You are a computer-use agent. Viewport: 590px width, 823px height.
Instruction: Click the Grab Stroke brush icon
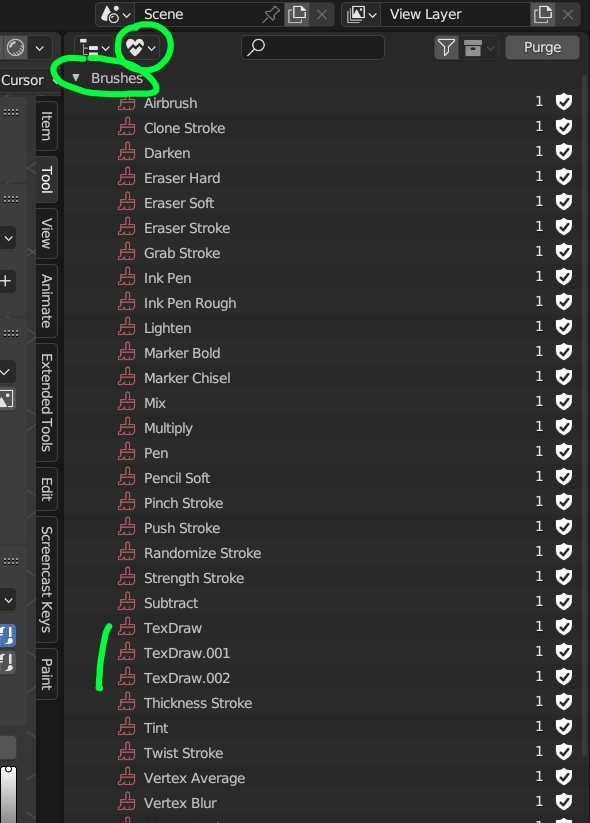point(127,253)
